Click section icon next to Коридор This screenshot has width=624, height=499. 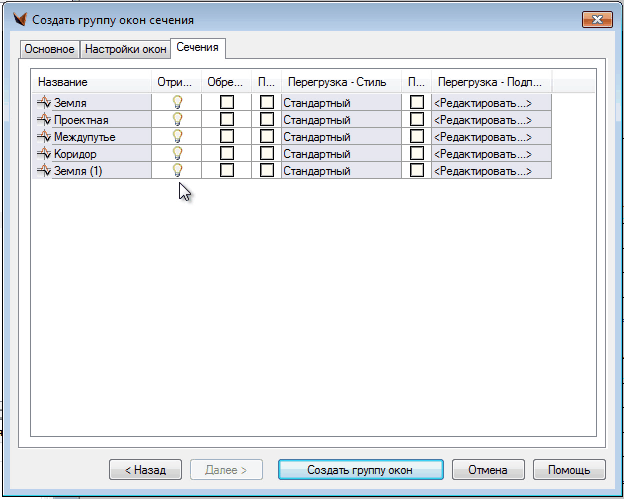click(x=43, y=153)
